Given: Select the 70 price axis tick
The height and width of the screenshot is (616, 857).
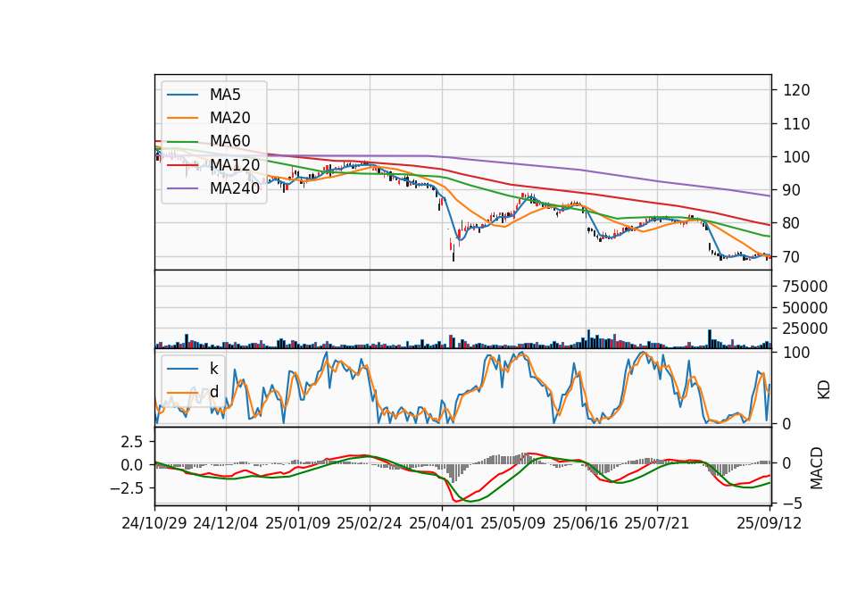Looking at the screenshot, I should [791, 257].
